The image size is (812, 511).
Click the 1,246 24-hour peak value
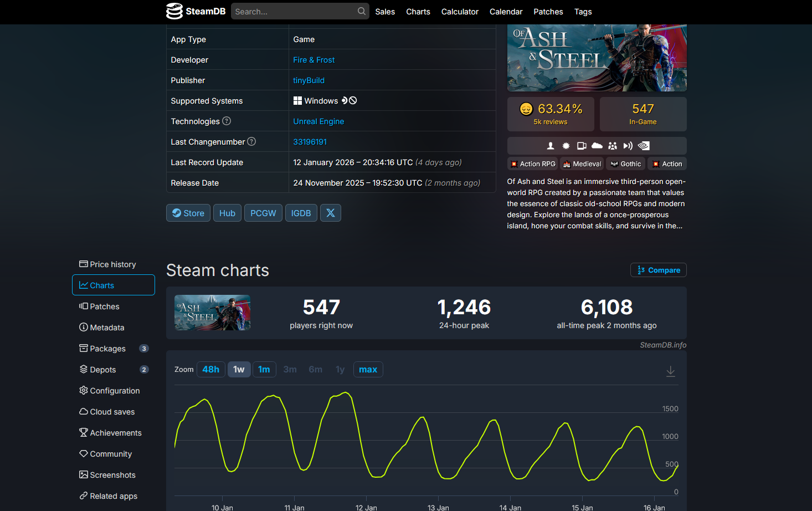tap(464, 307)
